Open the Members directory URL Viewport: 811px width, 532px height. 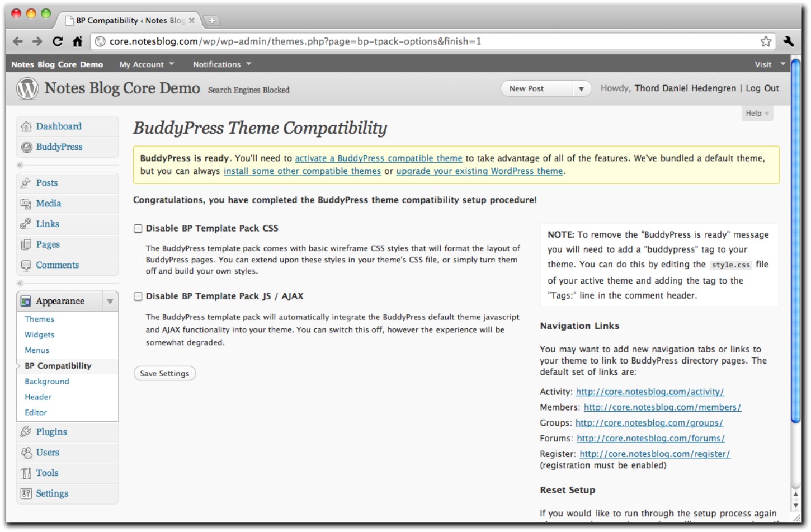click(x=662, y=408)
